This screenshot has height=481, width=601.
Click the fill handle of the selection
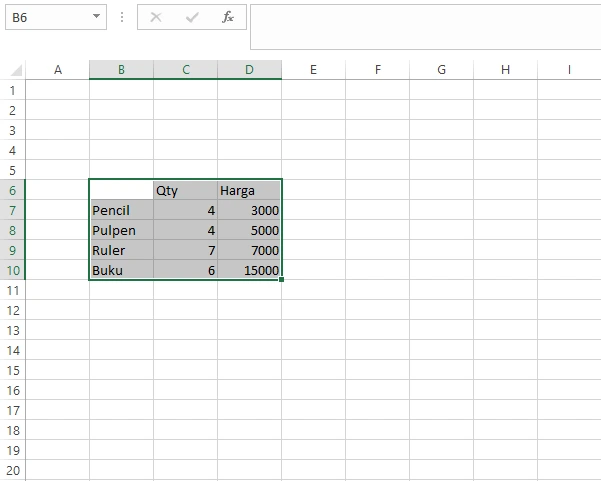(282, 279)
